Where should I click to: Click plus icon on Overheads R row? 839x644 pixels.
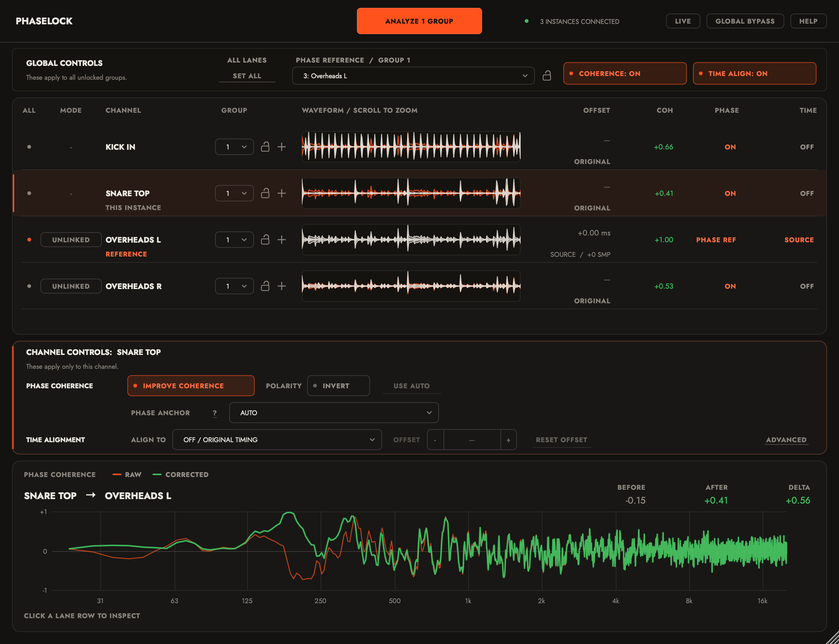tap(281, 286)
